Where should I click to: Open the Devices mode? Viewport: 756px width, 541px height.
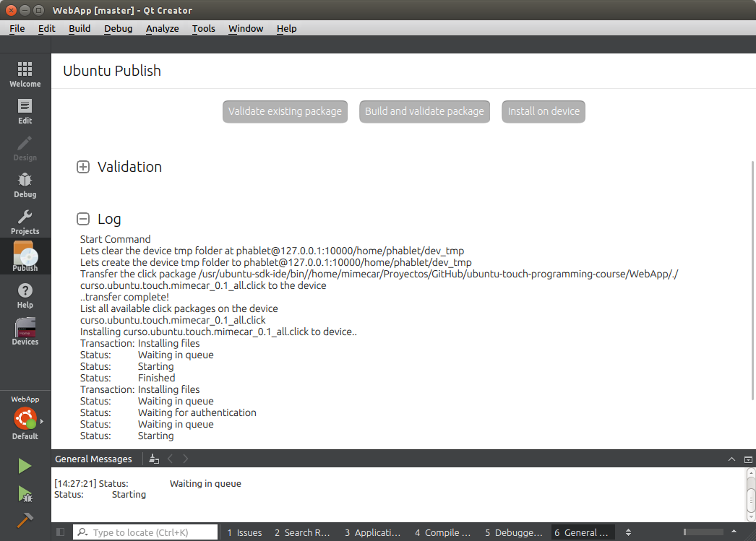click(x=25, y=332)
